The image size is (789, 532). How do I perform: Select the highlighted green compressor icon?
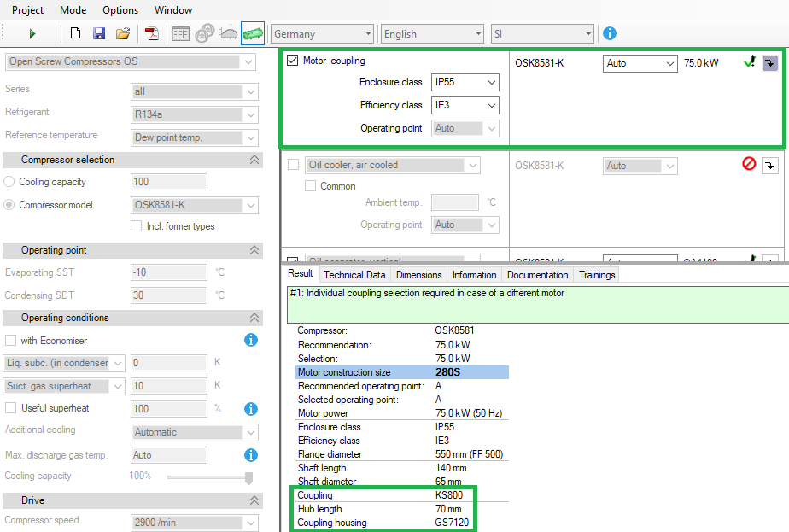point(251,32)
